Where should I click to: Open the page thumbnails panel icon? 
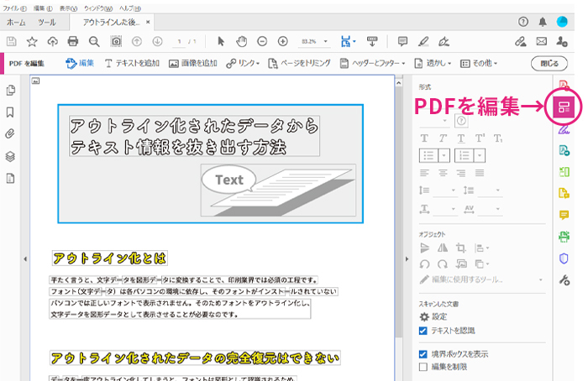10,91
